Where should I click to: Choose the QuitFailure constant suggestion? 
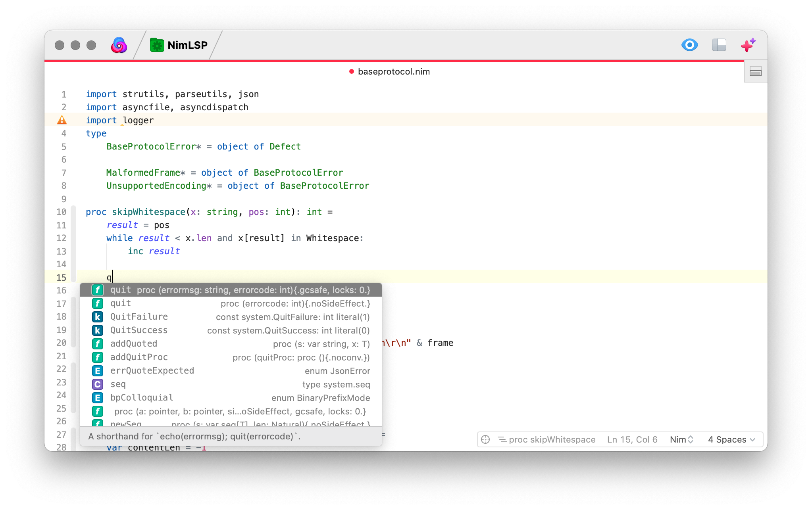click(x=231, y=317)
